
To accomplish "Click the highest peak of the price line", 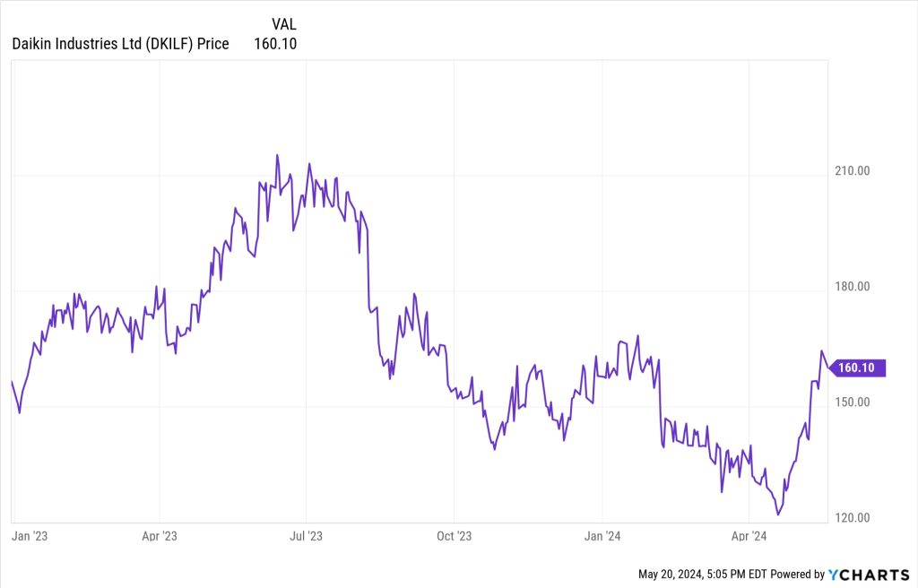I will (x=277, y=155).
